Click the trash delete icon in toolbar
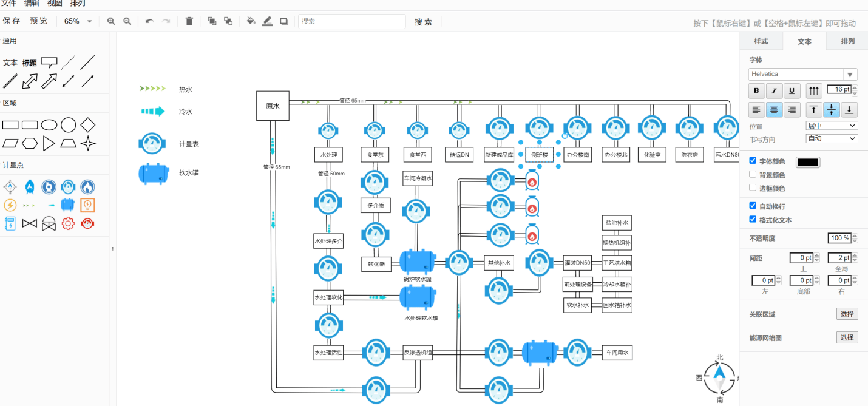This screenshot has height=406, width=868. [189, 21]
